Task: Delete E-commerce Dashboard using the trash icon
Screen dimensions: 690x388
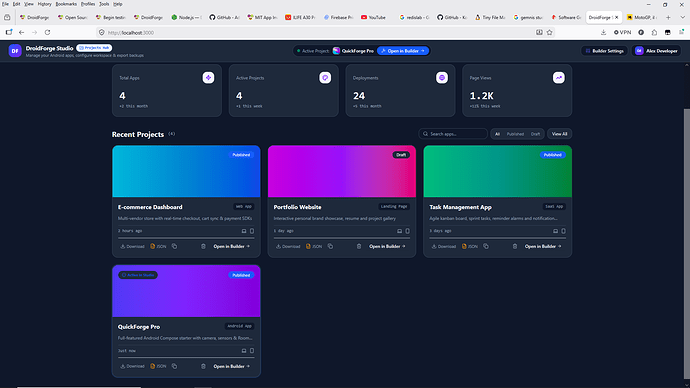Action: click(x=203, y=246)
